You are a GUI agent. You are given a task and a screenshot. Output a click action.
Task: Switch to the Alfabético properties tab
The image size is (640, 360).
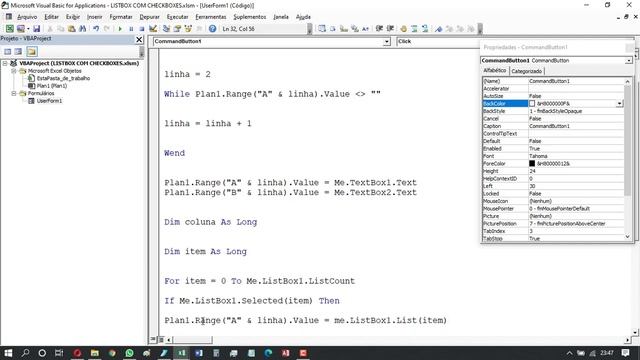pyautogui.click(x=495, y=71)
